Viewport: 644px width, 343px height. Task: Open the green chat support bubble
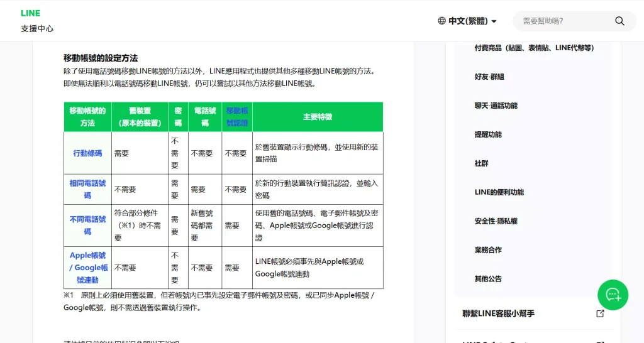(613, 295)
